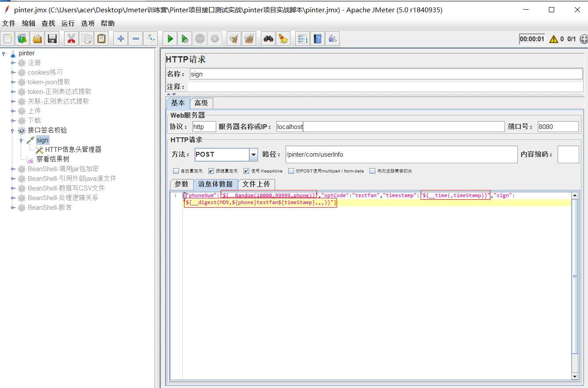Select 关联-正则表达式提取 in the tree

point(58,101)
